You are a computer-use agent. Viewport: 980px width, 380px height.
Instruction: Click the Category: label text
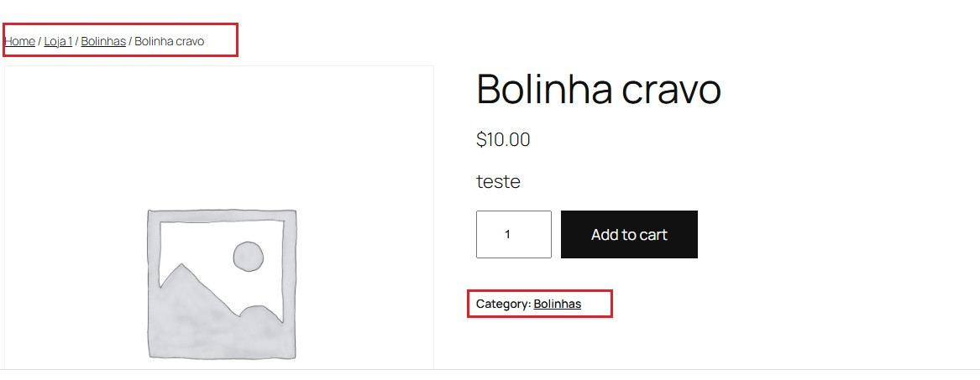pyautogui.click(x=504, y=304)
